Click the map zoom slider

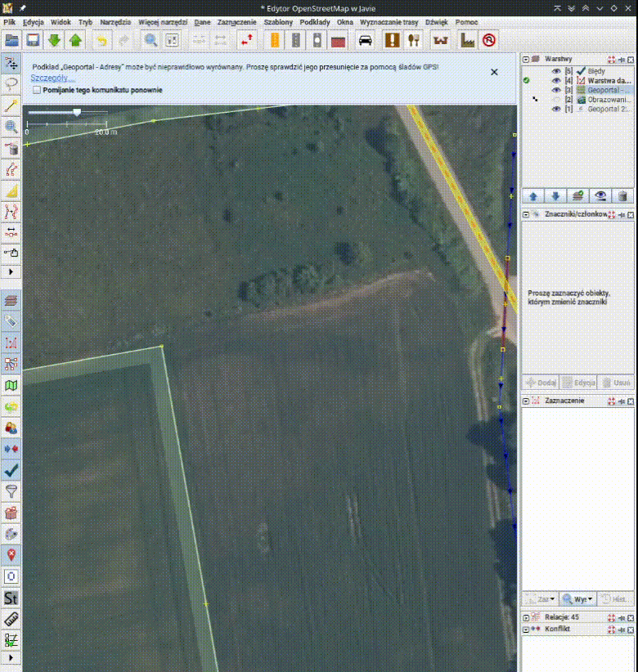(77, 113)
